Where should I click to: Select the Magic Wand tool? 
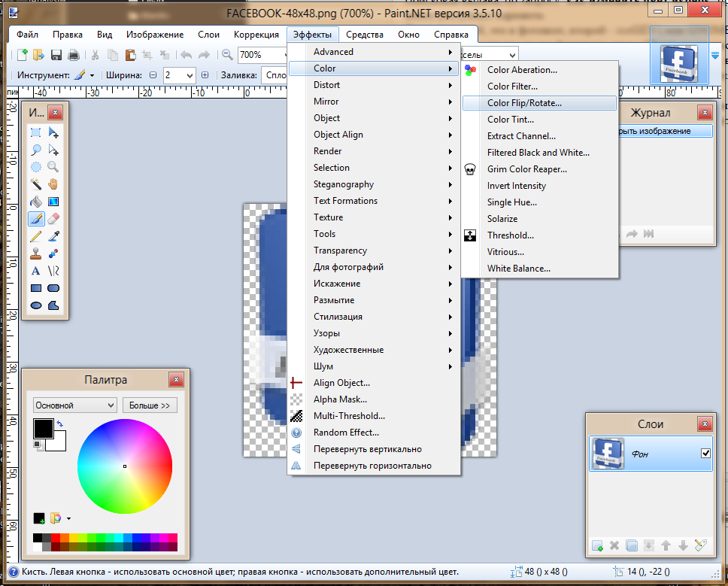tap(36, 184)
